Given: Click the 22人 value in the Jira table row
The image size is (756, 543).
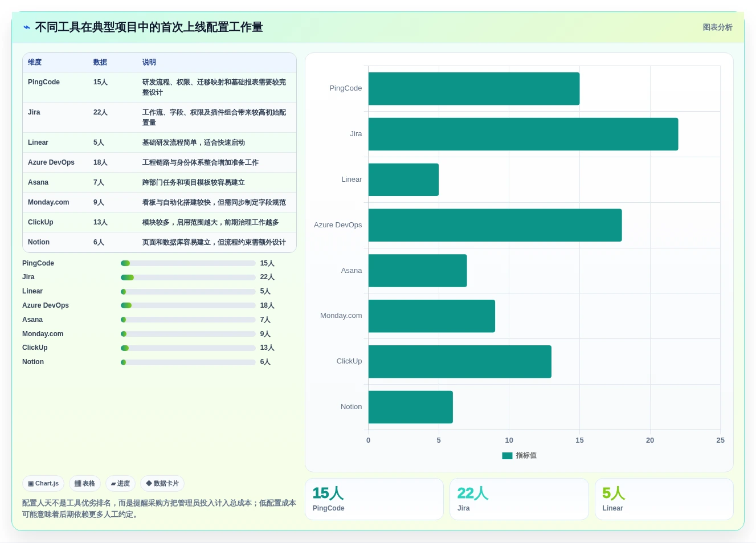Looking at the screenshot, I should coord(100,112).
